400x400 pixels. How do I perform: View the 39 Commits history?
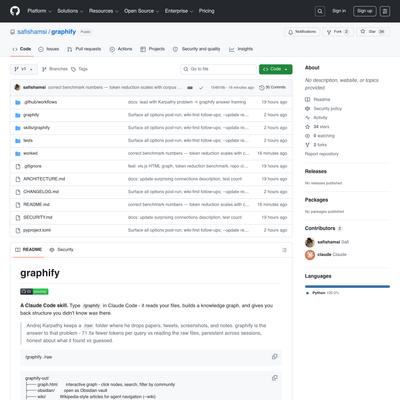tap(273, 87)
